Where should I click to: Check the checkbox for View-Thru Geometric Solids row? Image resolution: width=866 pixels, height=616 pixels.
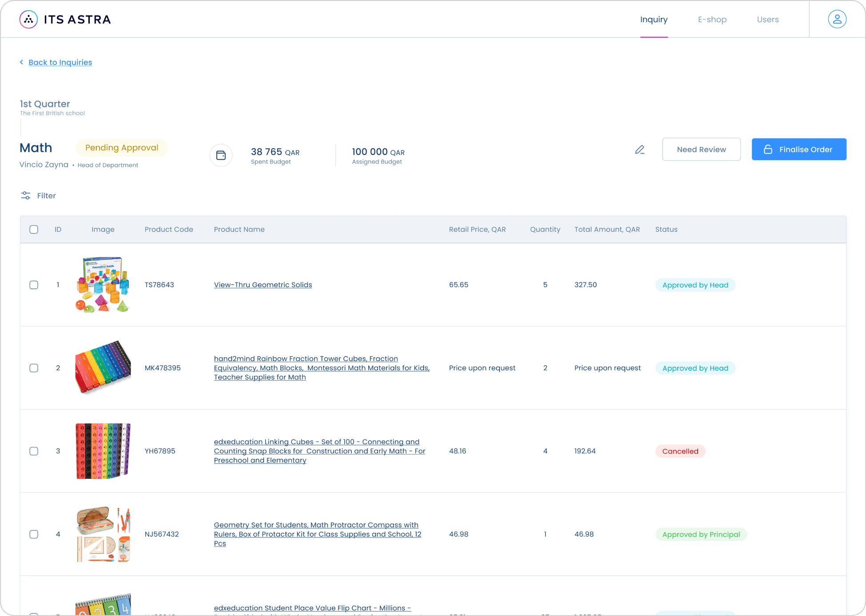34,284
